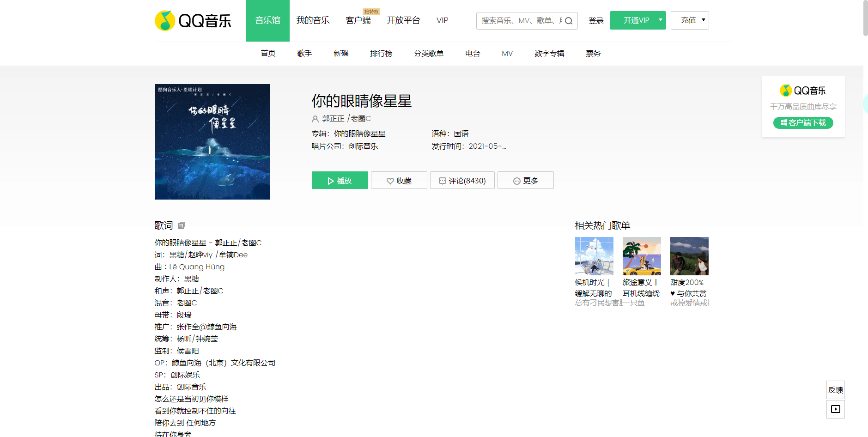This screenshot has height=437, width=868.
Task: Copy lyrics using the icon beside 歌词
Action: click(182, 225)
